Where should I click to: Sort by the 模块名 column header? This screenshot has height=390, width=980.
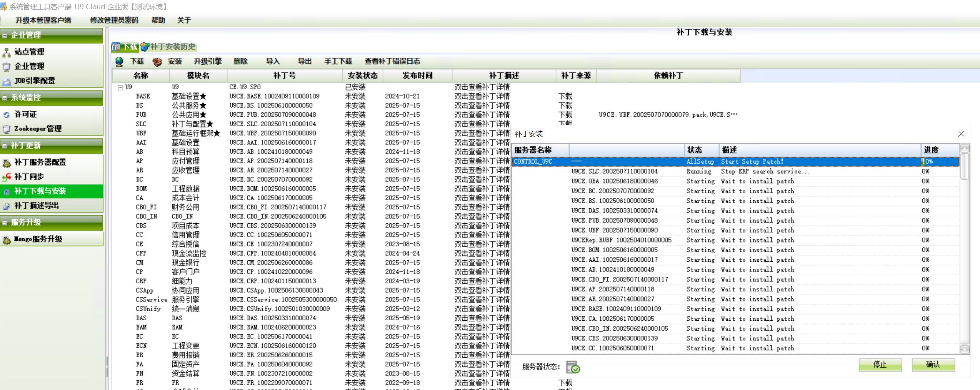[198, 75]
